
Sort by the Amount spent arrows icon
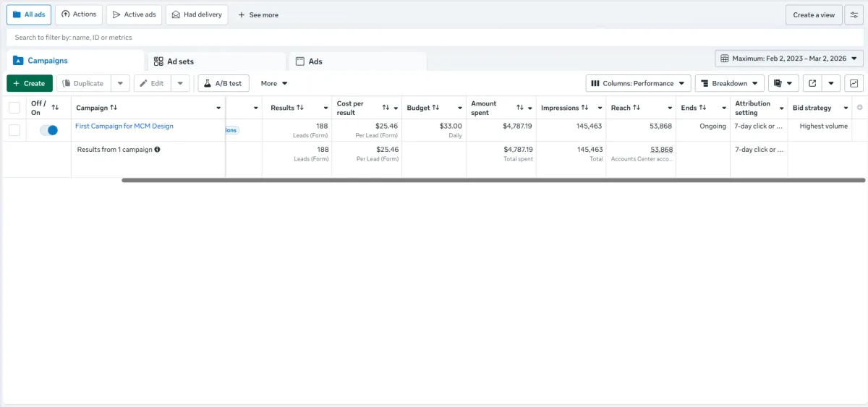(520, 108)
